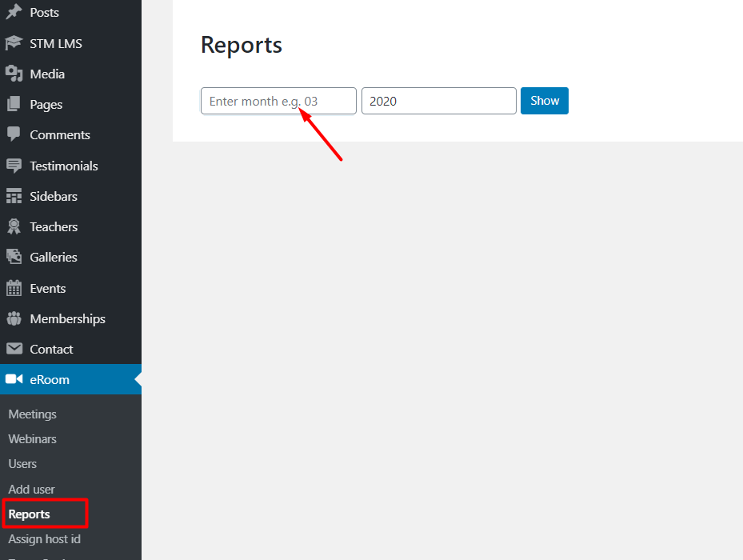Click the Sidebars layout icon
Screen dimensions: 743x560
coord(14,196)
